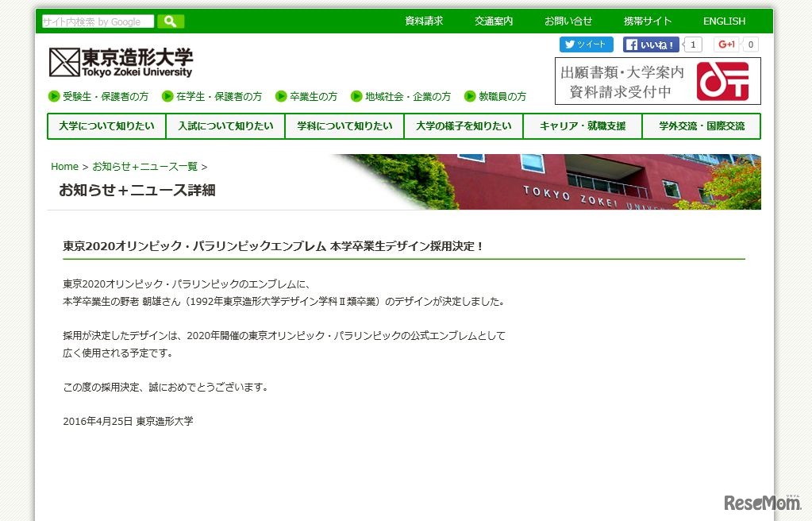Open 大学について知りたい navigation button
The width and height of the screenshot is (812, 521).
coord(106,125)
